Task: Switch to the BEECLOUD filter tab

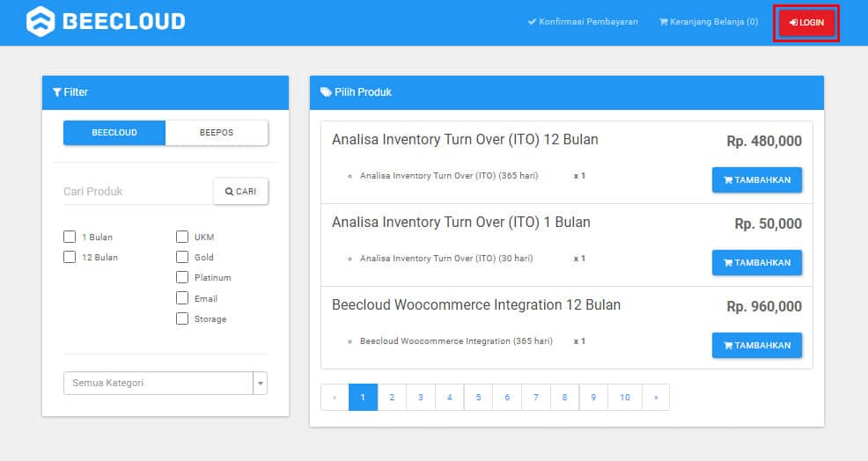Action: pyautogui.click(x=114, y=133)
